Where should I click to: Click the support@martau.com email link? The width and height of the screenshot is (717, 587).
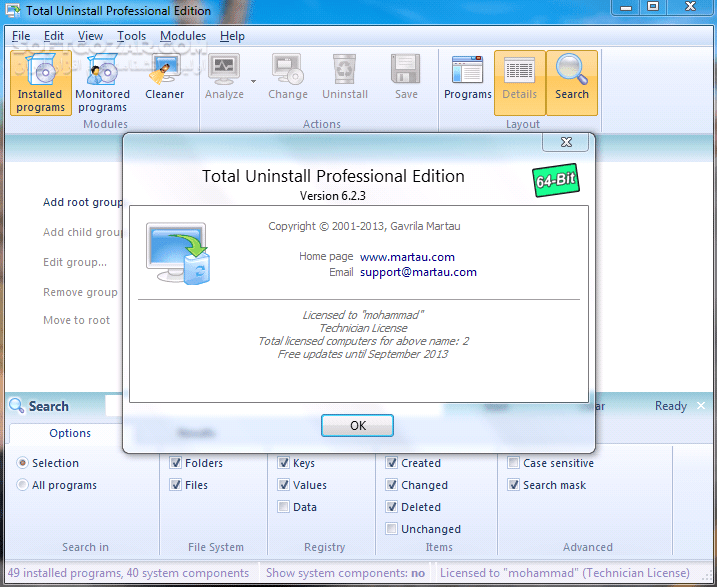(418, 272)
